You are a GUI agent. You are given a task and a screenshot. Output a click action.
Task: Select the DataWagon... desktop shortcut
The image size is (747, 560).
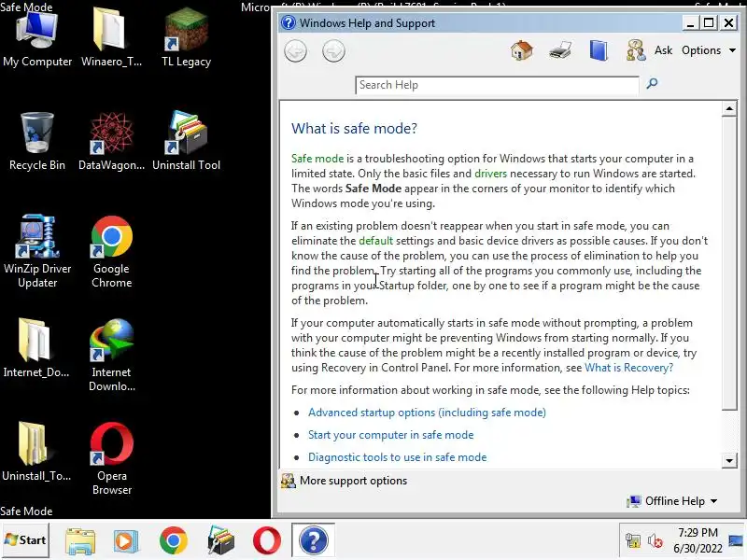(111, 142)
